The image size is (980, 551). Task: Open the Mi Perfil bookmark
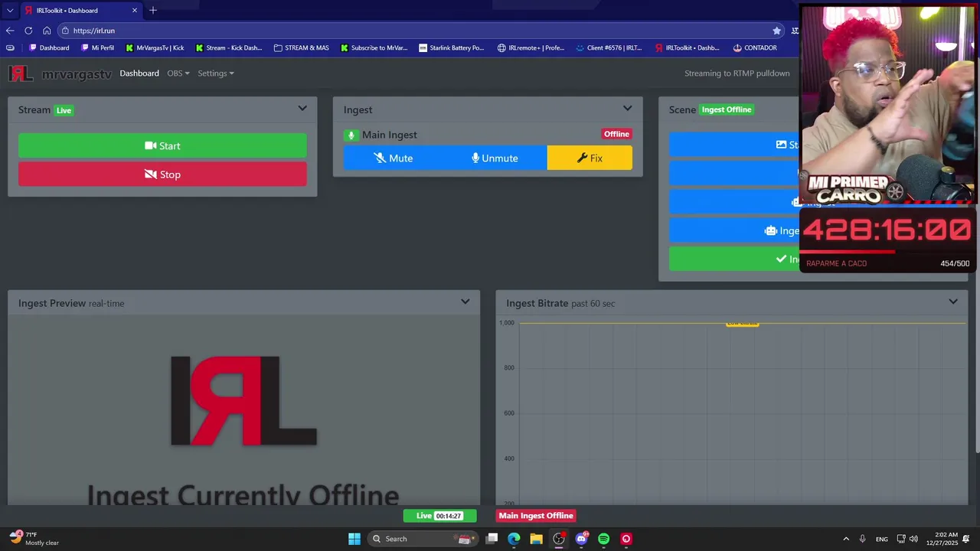97,47
